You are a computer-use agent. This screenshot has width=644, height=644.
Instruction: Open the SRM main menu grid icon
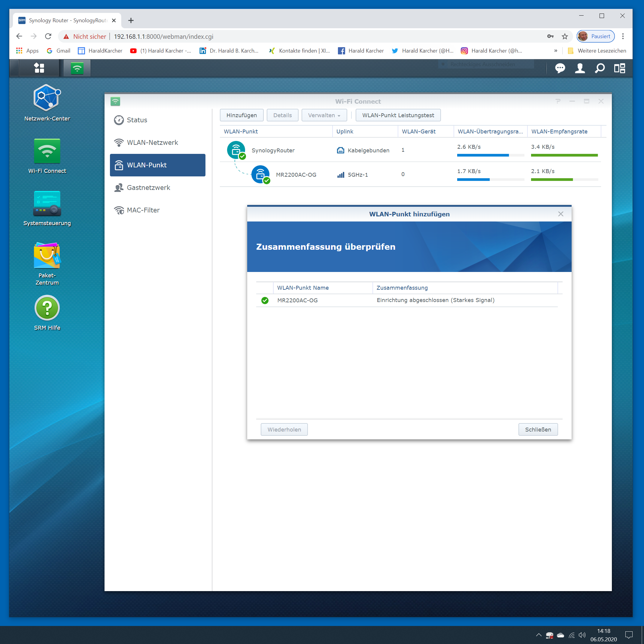[x=39, y=68]
